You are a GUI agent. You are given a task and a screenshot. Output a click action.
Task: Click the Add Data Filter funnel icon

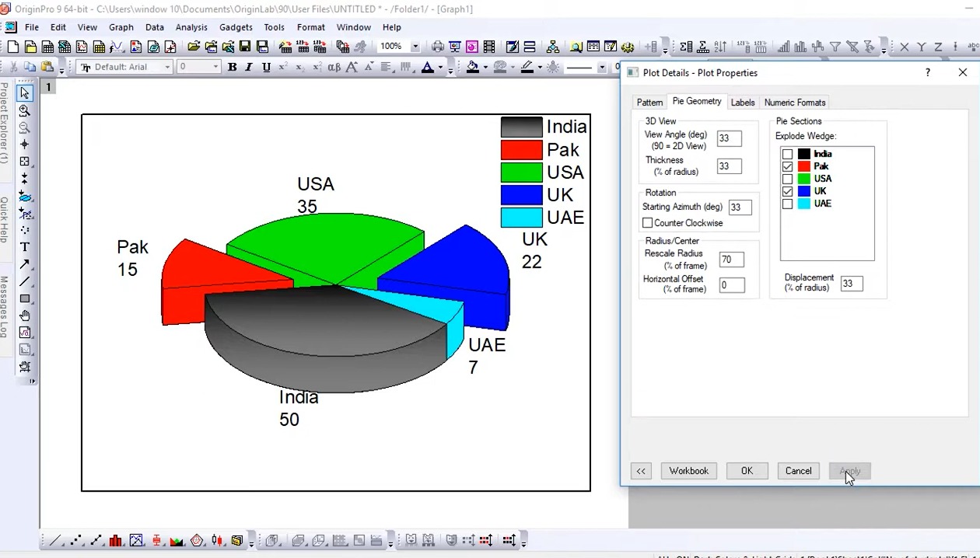click(835, 47)
